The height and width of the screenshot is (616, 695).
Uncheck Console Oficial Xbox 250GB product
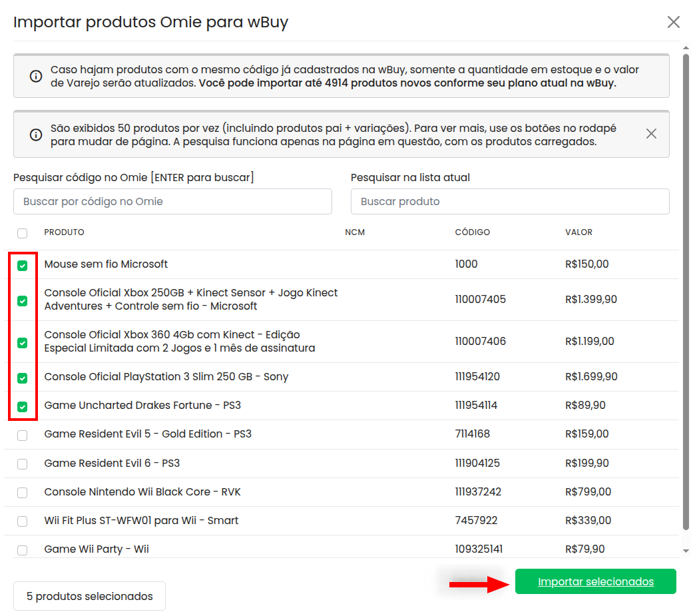[23, 301]
